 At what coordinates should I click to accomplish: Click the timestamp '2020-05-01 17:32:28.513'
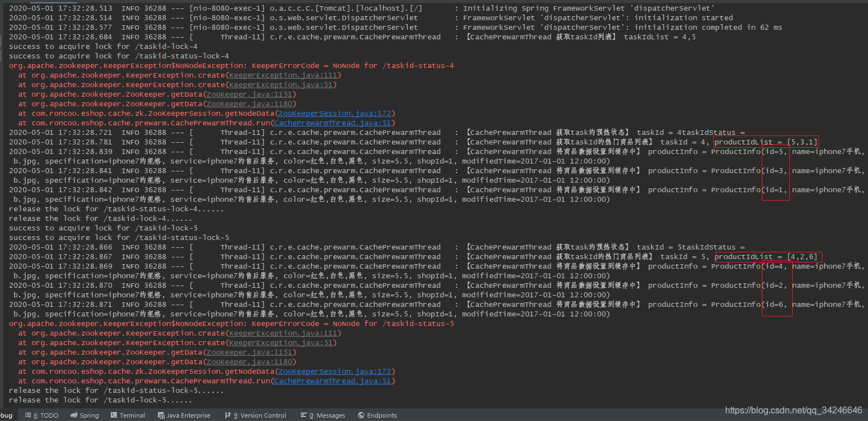pos(61,8)
